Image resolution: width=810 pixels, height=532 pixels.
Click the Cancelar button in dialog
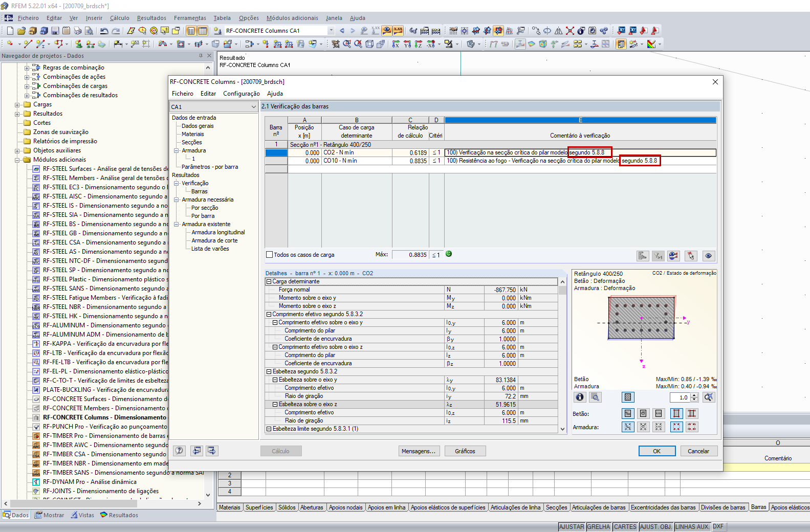pyautogui.click(x=698, y=451)
